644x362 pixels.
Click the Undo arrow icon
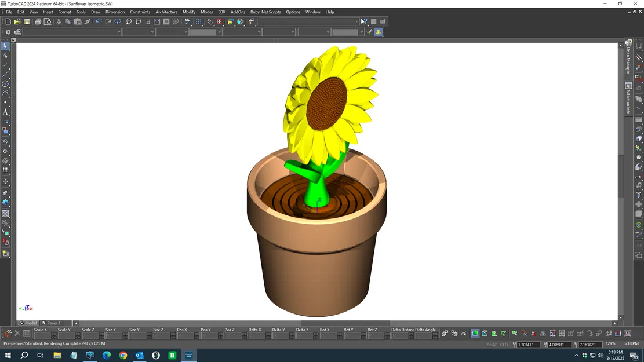98,21
